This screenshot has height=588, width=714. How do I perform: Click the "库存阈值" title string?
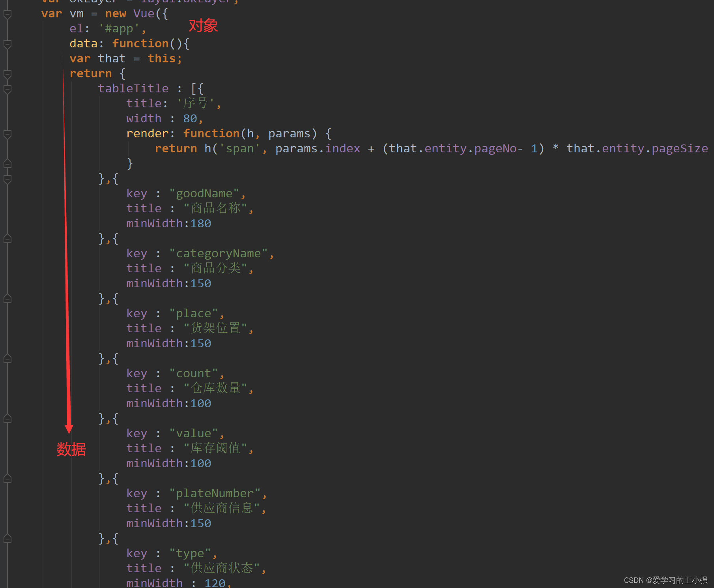tap(215, 449)
